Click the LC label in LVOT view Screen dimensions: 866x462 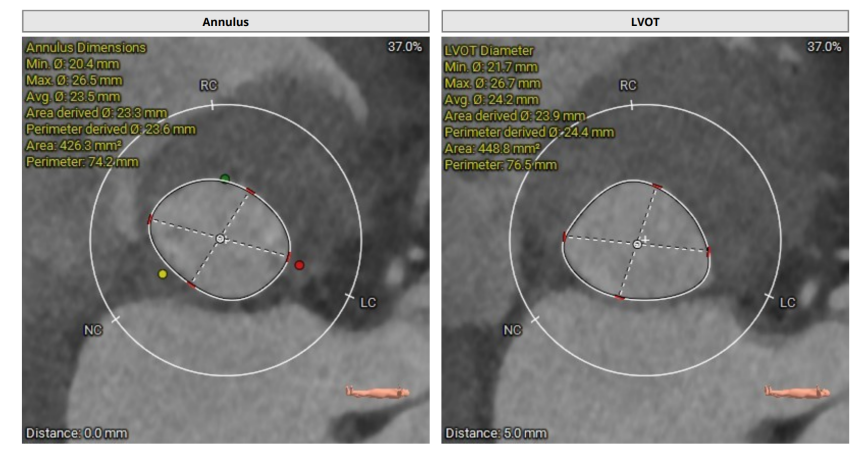[x=788, y=302]
